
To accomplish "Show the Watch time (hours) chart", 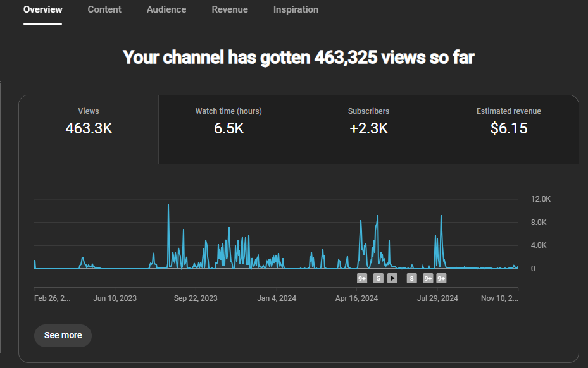I will tap(228, 121).
